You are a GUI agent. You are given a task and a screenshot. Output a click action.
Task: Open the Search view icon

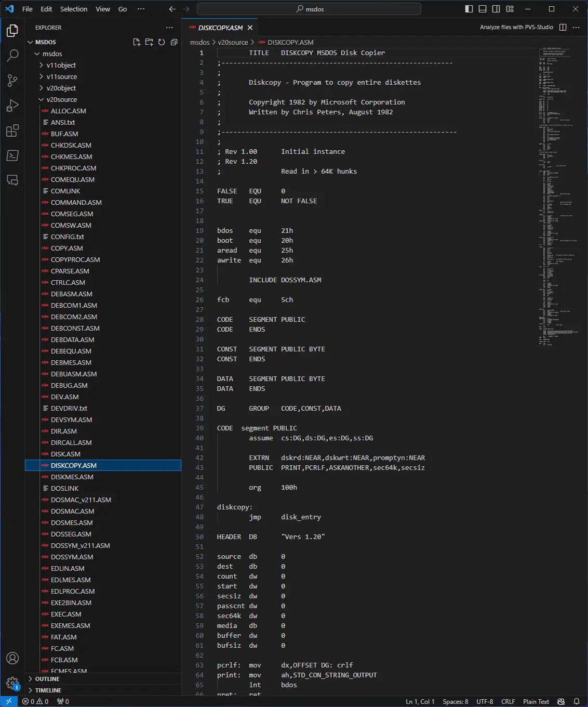12,55
